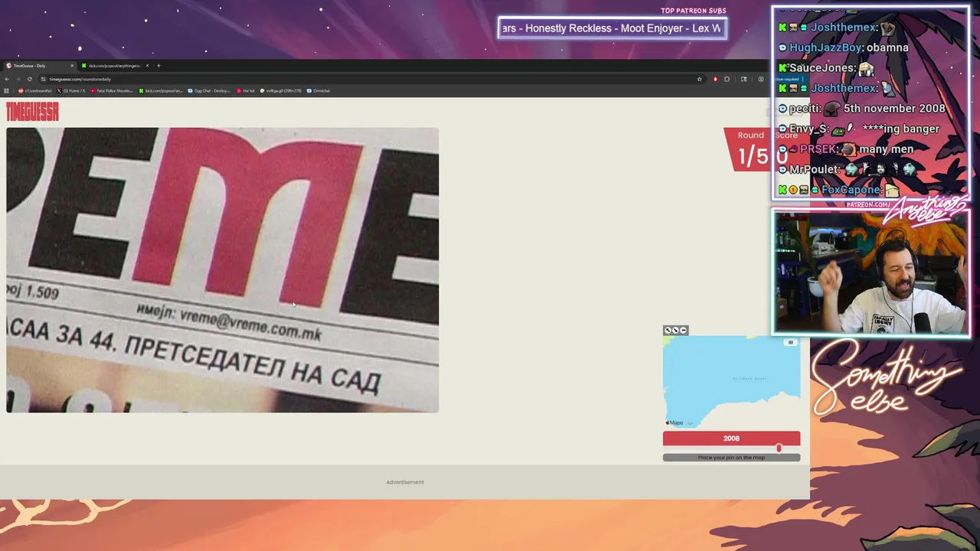This screenshot has height=551, width=980.
Task: Open the browser profile icon
Action: pyautogui.click(x=760, y=79)
